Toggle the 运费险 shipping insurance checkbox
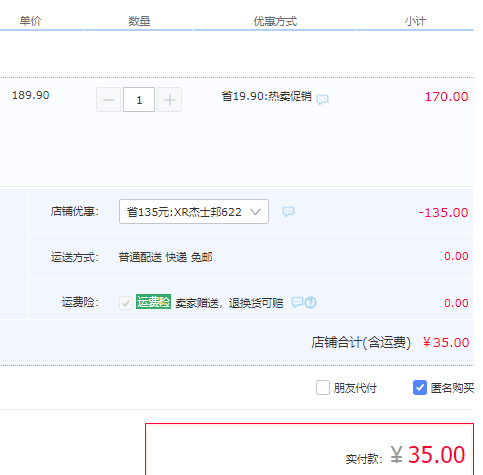Viewport: 483px width, 475px height. click(x=126, y=303)
